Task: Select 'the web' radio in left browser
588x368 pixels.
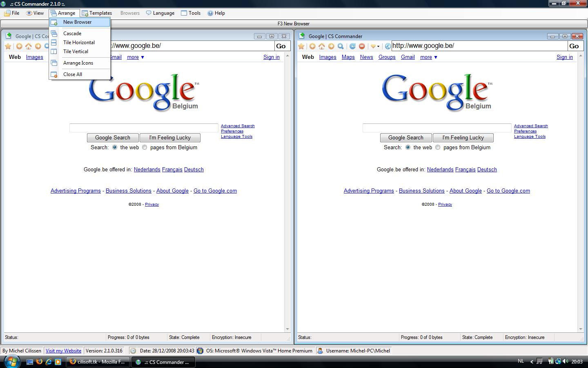Action: coord(115,147)
